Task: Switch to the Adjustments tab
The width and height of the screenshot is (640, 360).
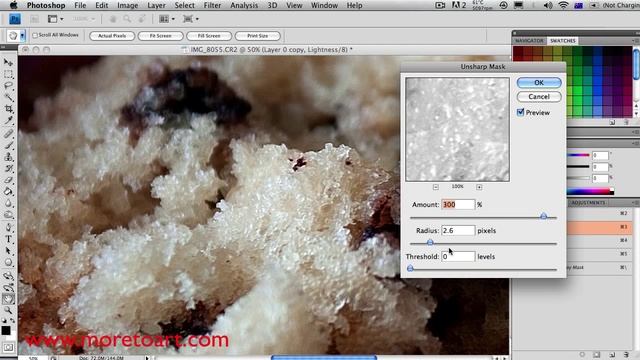Action: (588, 203)
